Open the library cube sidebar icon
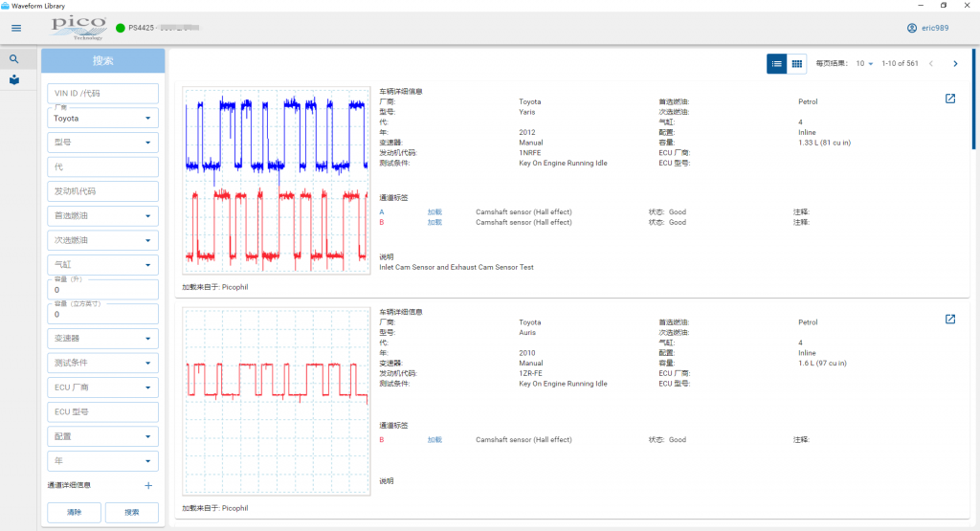This screenshot has width=980, height=531. [x=14, y=79]
